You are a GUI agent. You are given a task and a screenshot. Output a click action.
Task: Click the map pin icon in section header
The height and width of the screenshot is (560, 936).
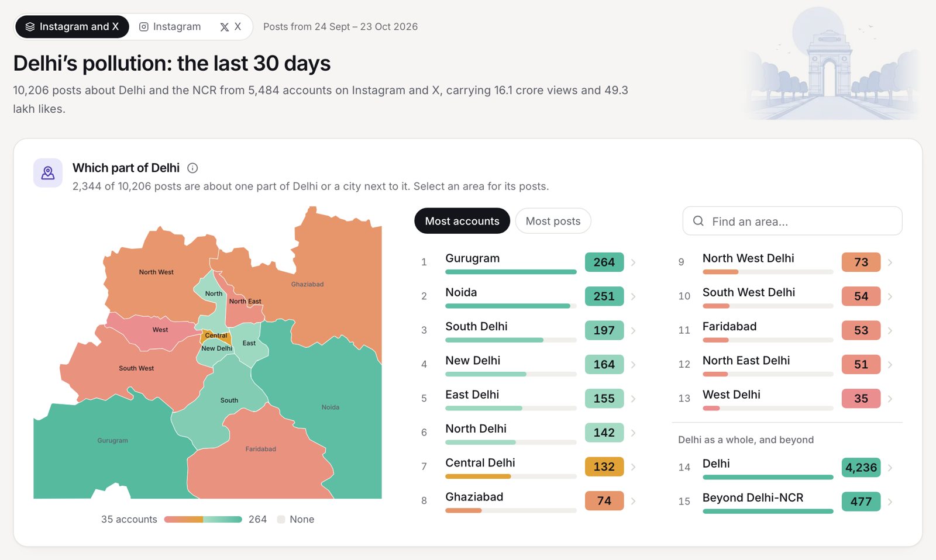[48, 173]
